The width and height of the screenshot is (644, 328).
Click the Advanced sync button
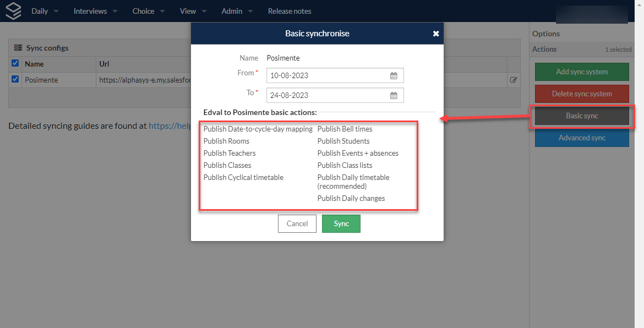(x=582, y=138)
